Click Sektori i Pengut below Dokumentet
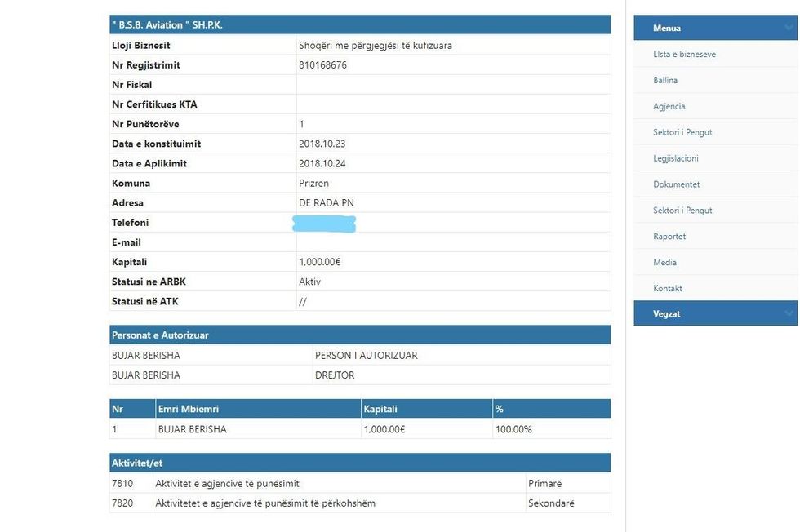 (682, 211)
